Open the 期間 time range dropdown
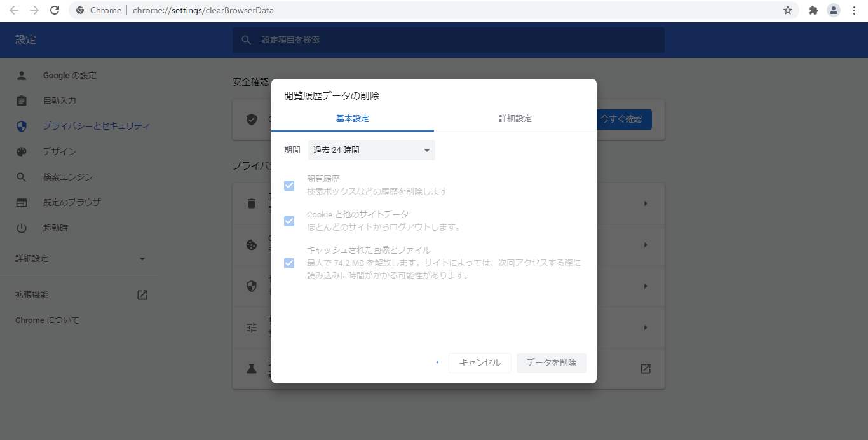The height and width of the screenshot is (440, 868). (x=371, y=150)
